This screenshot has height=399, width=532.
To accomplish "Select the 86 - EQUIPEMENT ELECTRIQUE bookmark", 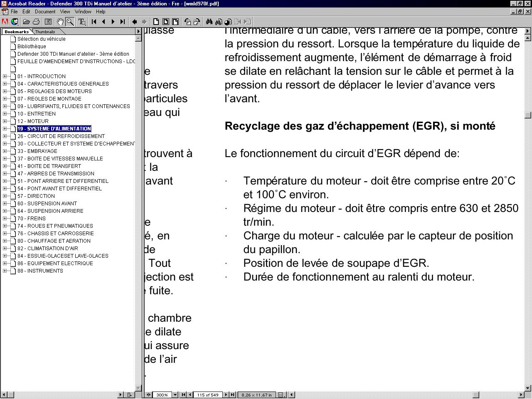I will (55, 264).
